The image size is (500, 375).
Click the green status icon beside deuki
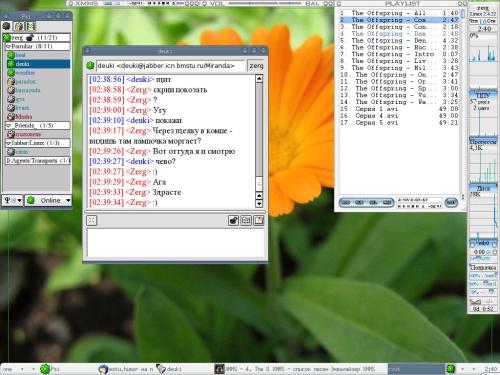11,64
